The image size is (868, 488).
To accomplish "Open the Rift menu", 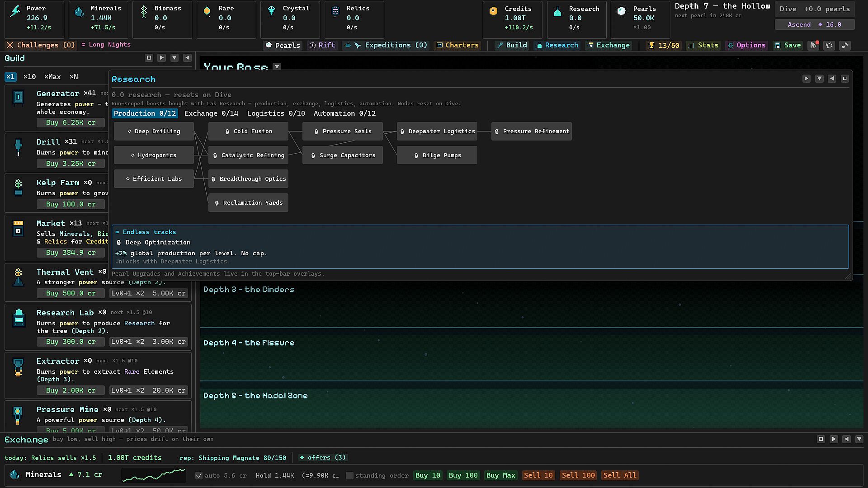I will pyautogui.click(x=322, y=45).
